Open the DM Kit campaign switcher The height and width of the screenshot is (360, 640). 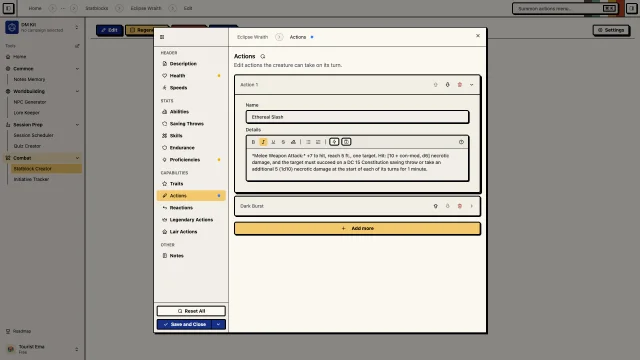[42, 27]
